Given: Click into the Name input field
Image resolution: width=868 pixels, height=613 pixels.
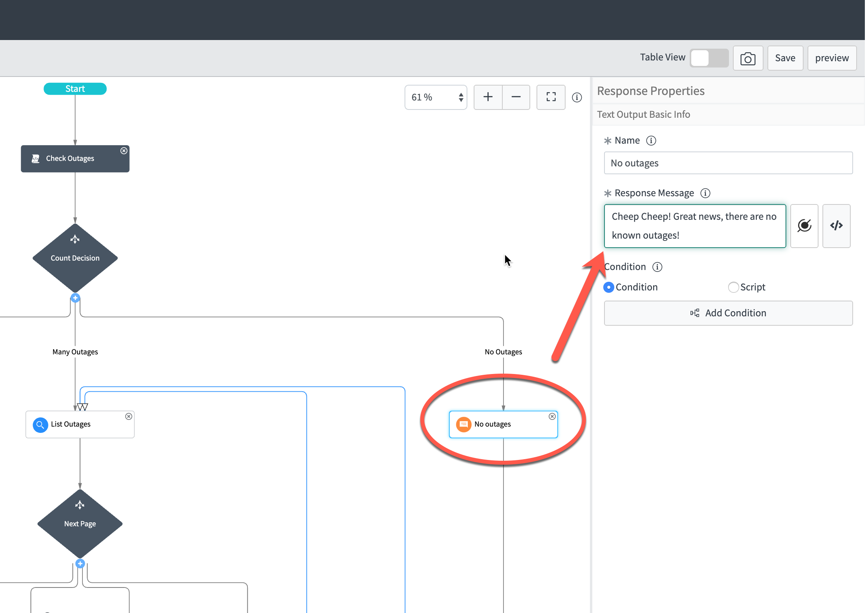Looking at the screenshot, I should click(x=728, y=163).
